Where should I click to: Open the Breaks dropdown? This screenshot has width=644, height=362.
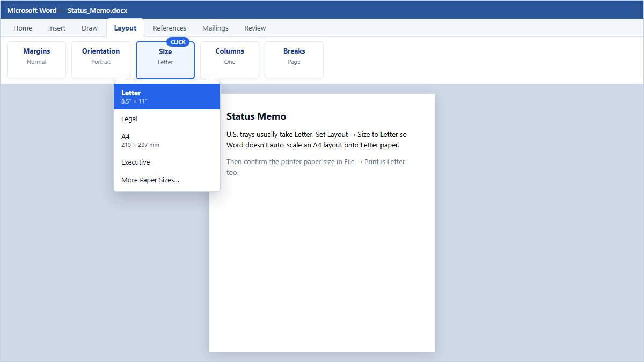click(294, 60)
